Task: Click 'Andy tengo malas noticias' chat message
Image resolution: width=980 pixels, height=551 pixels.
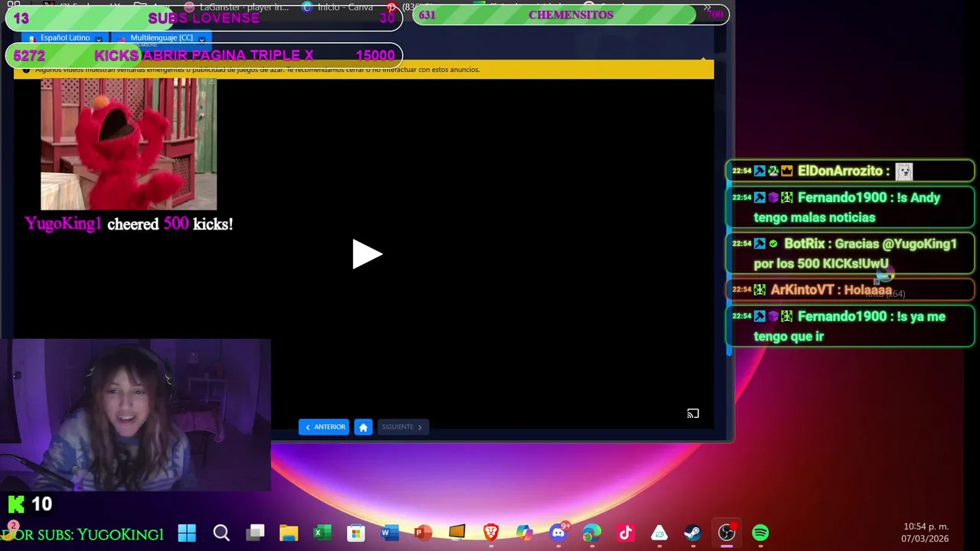Action: (x=850, y=207)
